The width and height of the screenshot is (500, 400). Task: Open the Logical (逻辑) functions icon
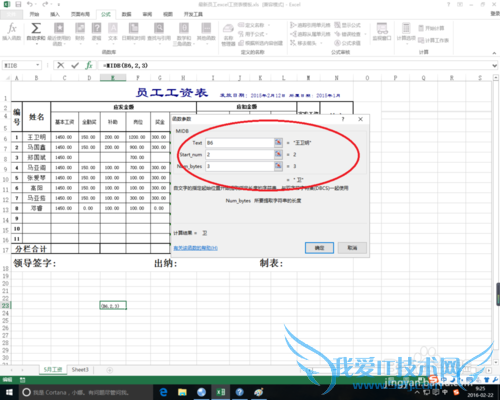pos(96,28)
